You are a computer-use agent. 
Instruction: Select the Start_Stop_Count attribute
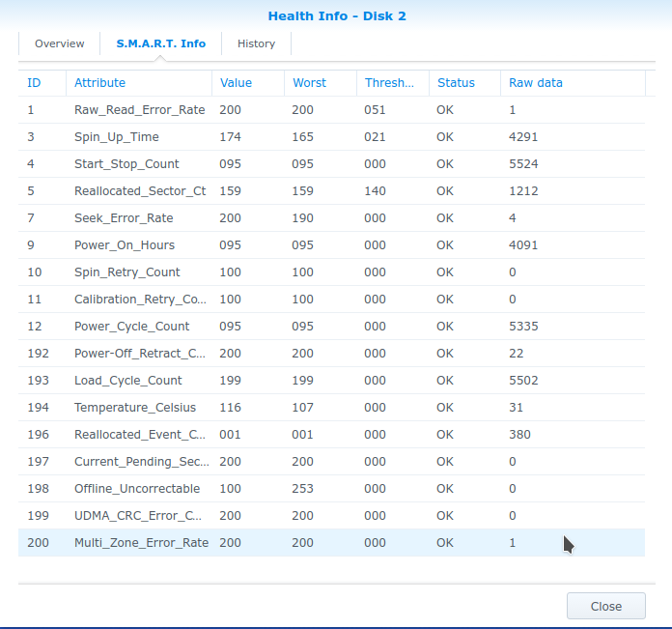point(126,164)
